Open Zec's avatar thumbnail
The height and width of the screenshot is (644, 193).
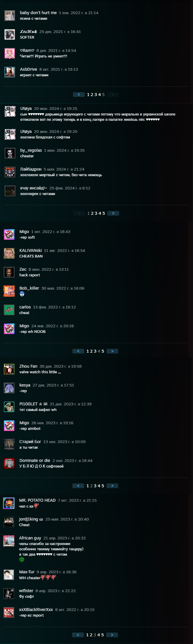click(x=9, y=272)
